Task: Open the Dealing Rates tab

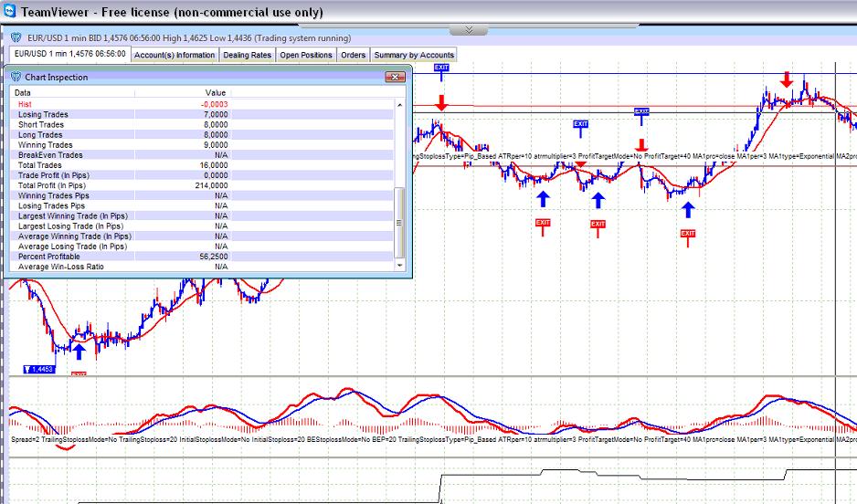Action: click(248, 55)
